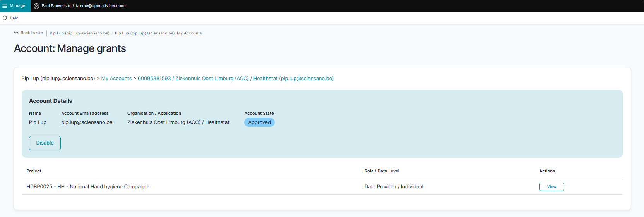Go to 'My Accounts' link inside the card
The image size is (644, 217).
[116, 79]
